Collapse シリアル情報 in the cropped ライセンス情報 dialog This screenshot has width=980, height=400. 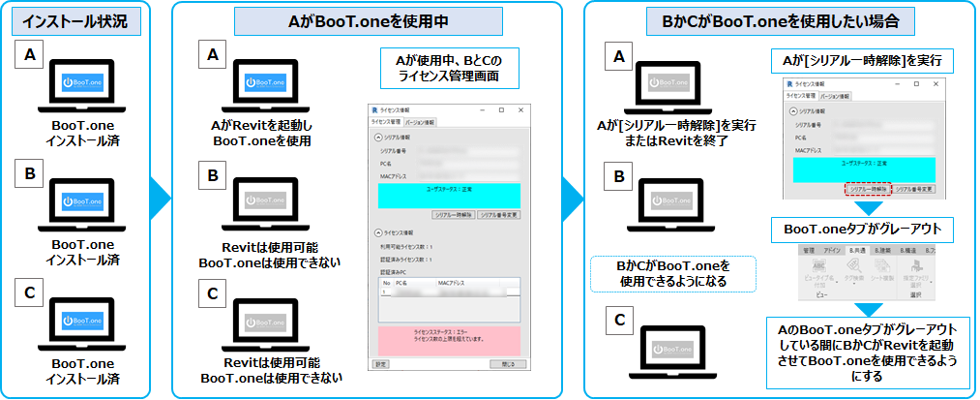click(793, 111)
